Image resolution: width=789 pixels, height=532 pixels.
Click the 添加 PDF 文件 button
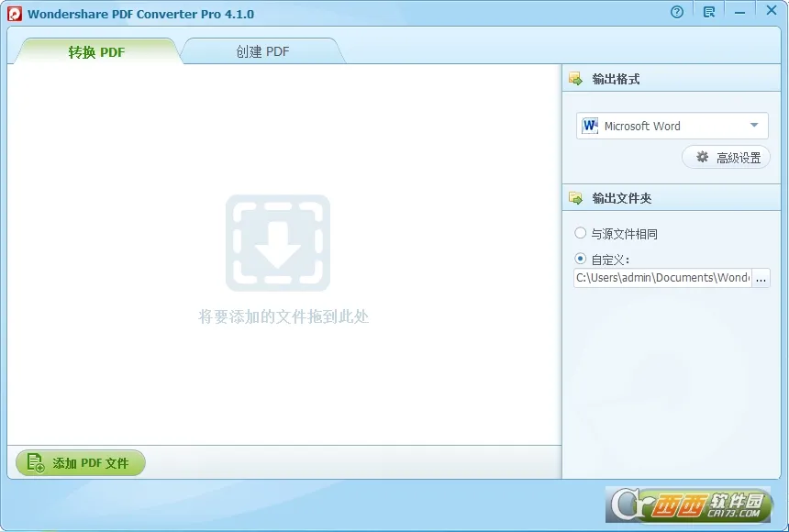[x=81, y=462]
